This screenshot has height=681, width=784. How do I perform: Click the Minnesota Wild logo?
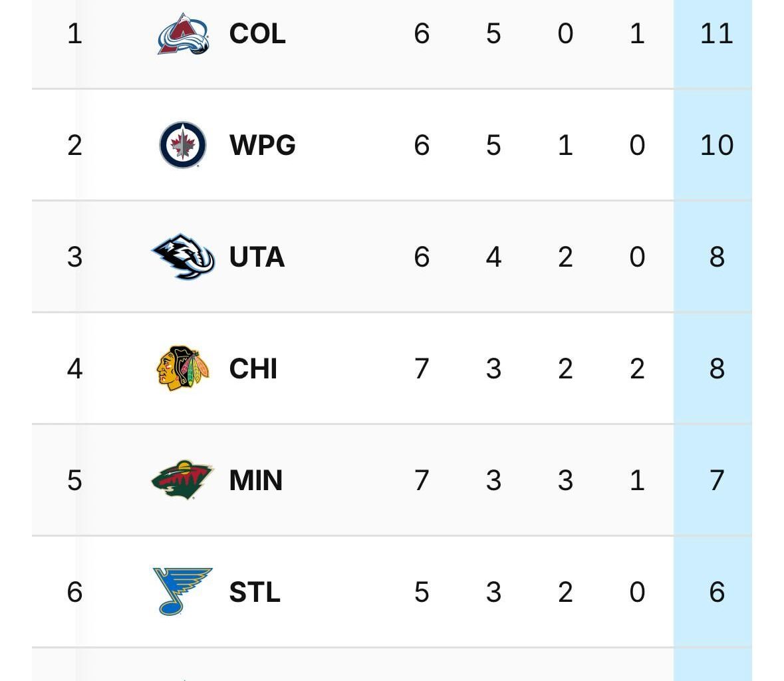[183, 480]
